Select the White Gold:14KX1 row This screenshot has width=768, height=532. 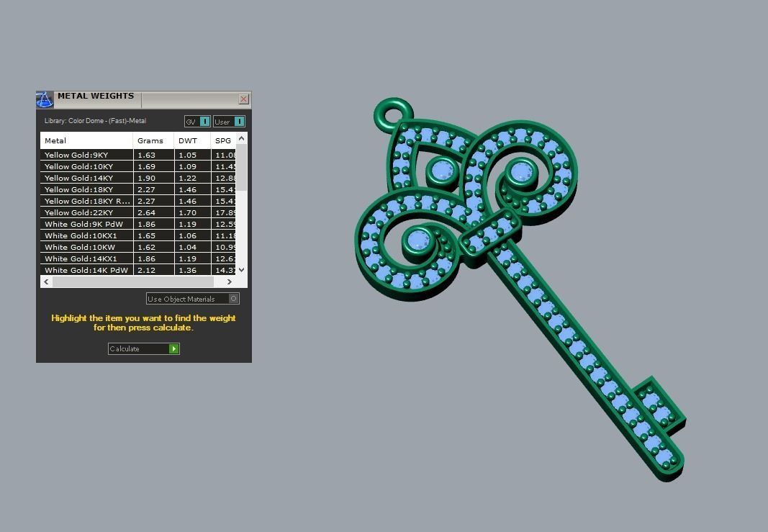coord(137,258)
